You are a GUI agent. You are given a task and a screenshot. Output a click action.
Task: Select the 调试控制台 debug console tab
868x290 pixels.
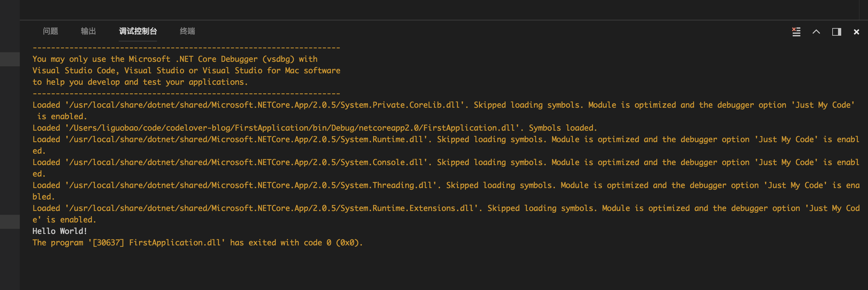(x=138, y=31)
